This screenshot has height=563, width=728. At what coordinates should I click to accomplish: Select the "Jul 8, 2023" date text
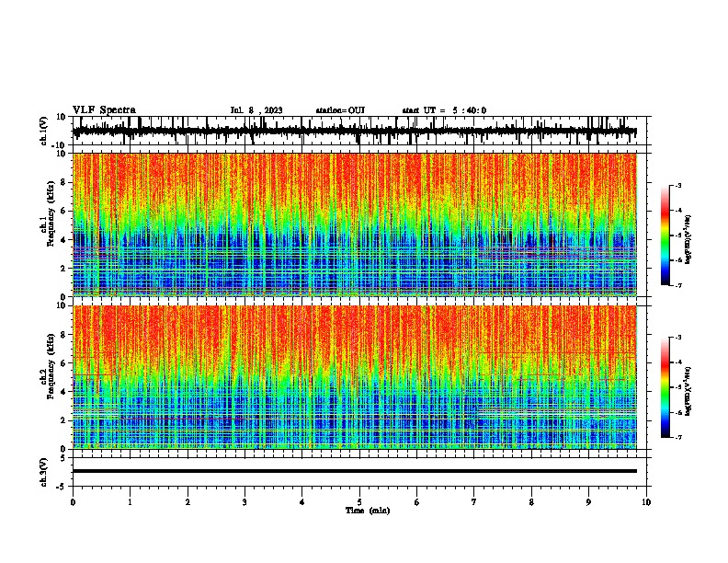(x=256, y=110)
